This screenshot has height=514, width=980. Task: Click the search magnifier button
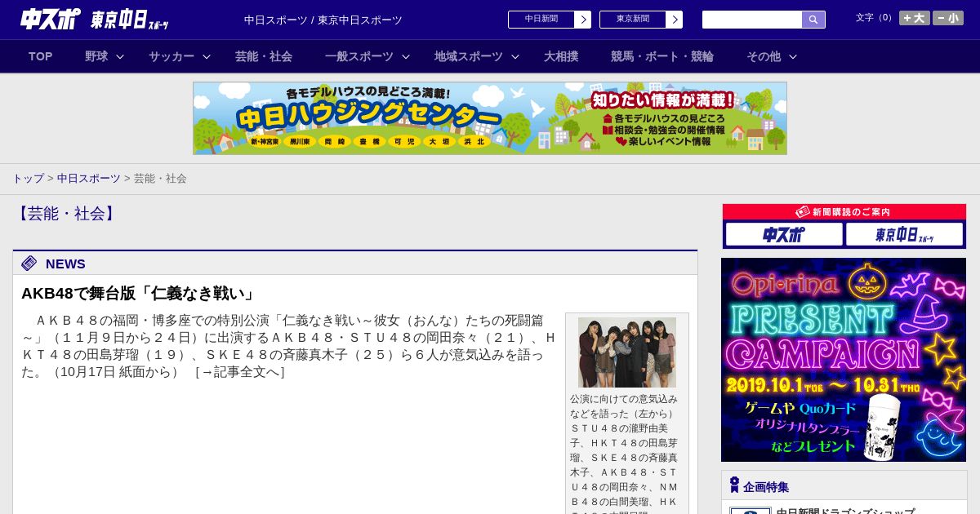[x=813, y=20]
